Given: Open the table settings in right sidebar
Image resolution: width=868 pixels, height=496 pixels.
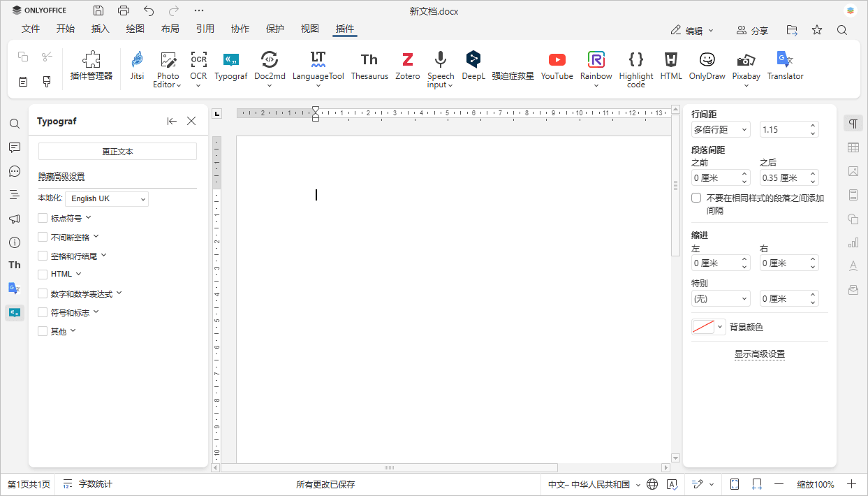Looking at the screenshot, I should (853, 147).
